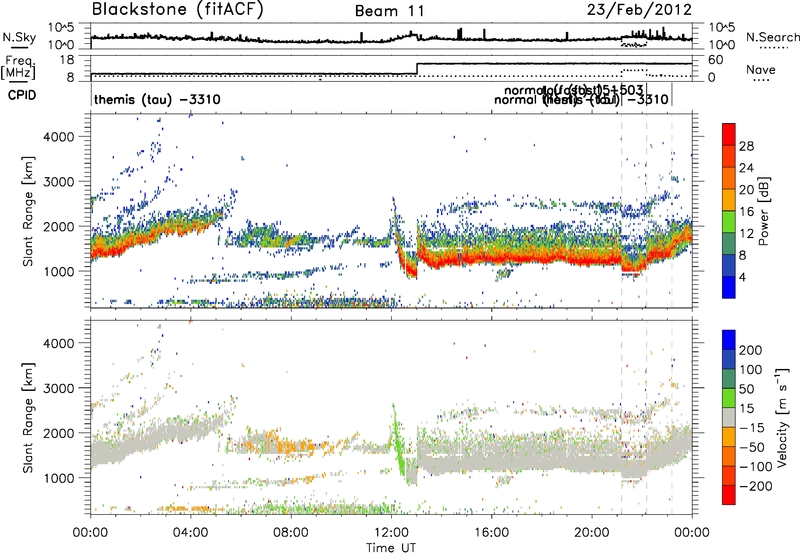Click the "4000" tick on the power panel axis

pyautogui.click(x=59, y=137)
